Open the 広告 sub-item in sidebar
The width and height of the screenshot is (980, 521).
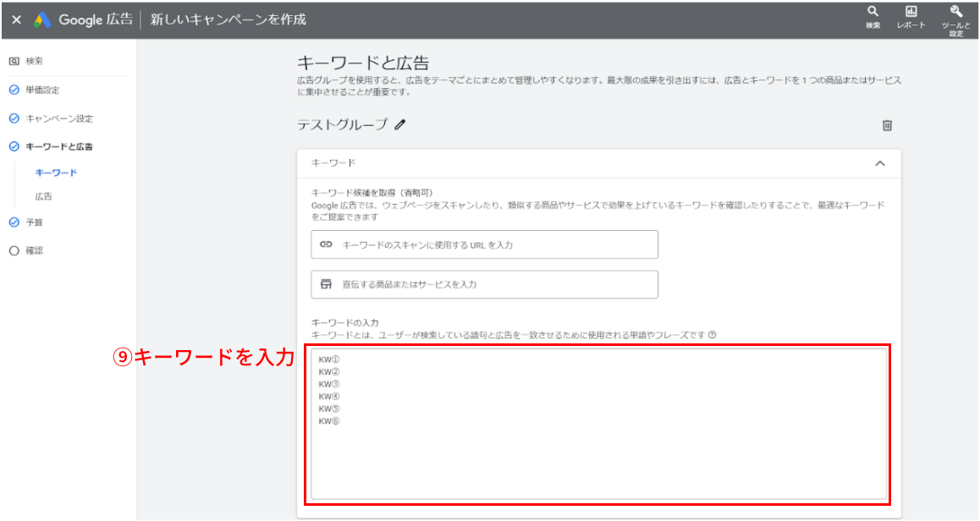pos(44,196)
